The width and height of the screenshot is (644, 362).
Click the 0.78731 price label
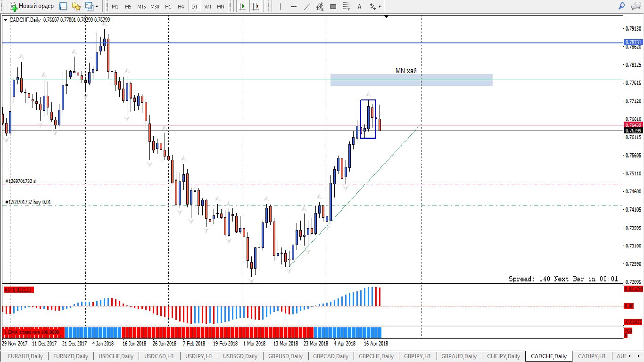633,42
